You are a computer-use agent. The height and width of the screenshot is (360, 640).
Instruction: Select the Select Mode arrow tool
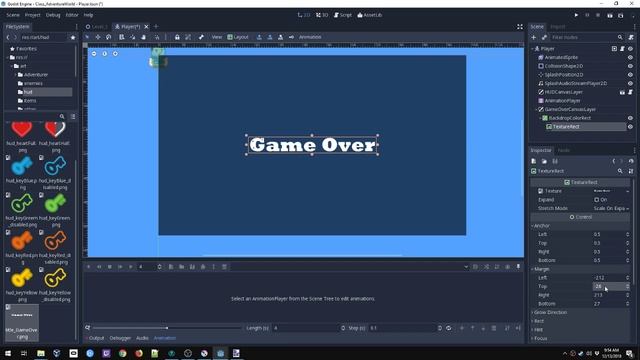click(x=87, y=37)
